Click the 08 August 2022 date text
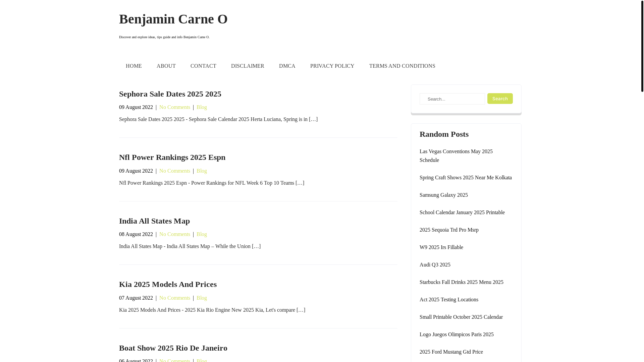The height and width of the screenshot is (362, 644). tap(136, 234)
